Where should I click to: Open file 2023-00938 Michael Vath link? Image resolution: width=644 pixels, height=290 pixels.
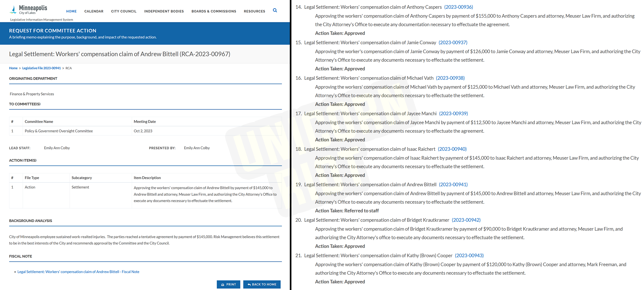click(x=450, y=78)
